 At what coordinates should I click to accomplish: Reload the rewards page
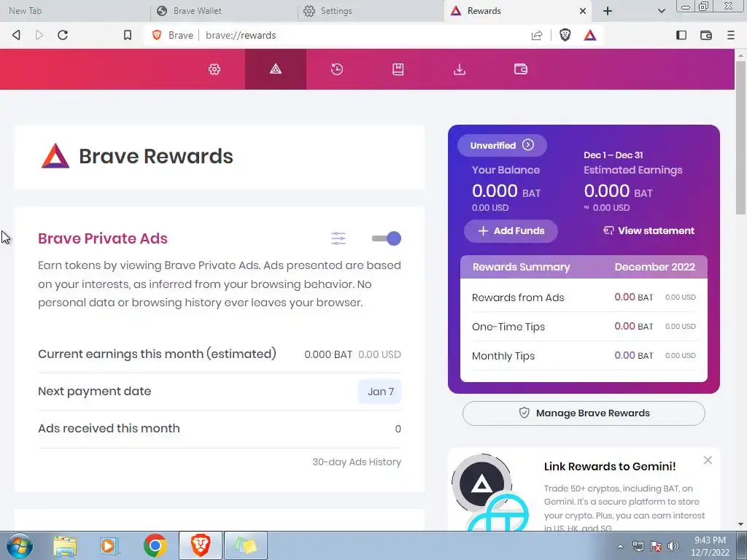pos(63,35)
